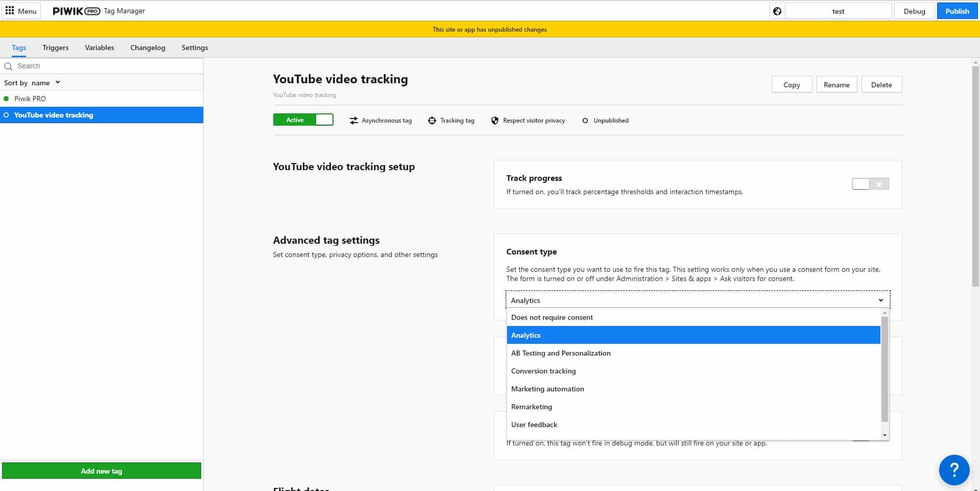Click the tag Search field
The width and height of the screenshot is (980, 491).
click(x=102, y=66)
